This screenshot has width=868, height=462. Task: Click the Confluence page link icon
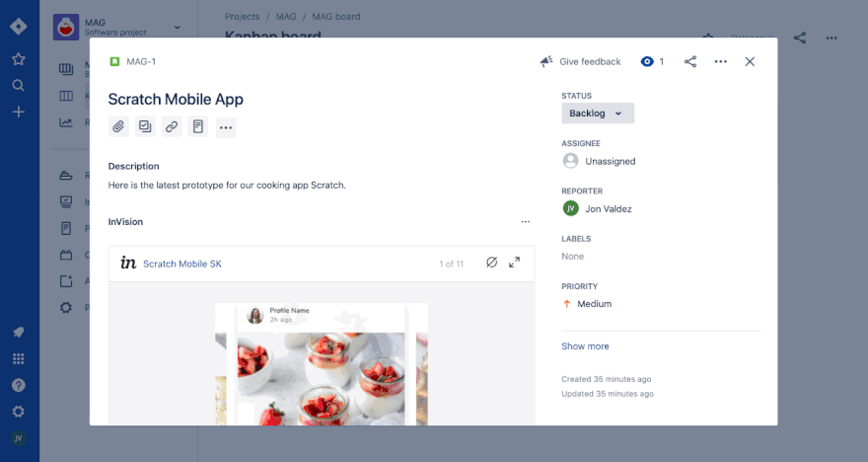pyautogui.click(x=197, y=127)
